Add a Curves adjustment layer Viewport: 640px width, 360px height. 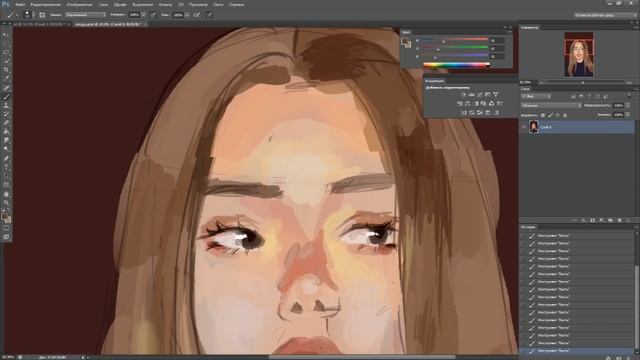480,95
